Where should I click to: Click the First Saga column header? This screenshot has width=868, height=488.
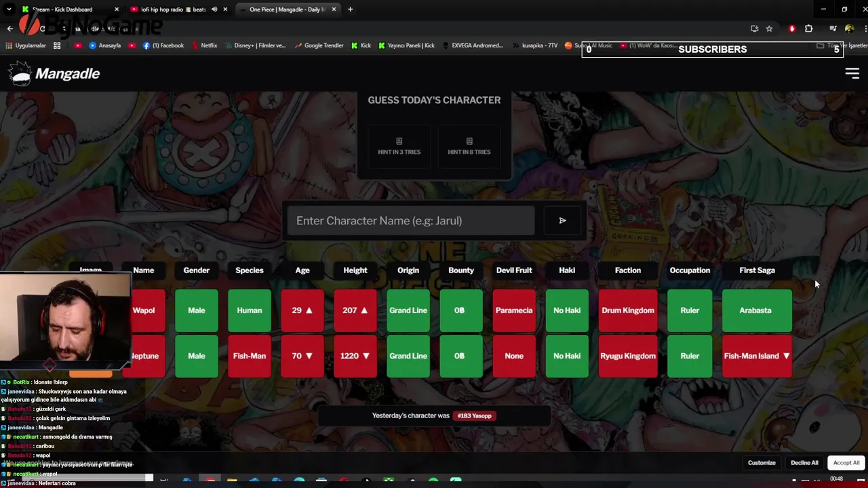[x=757, y=270]
